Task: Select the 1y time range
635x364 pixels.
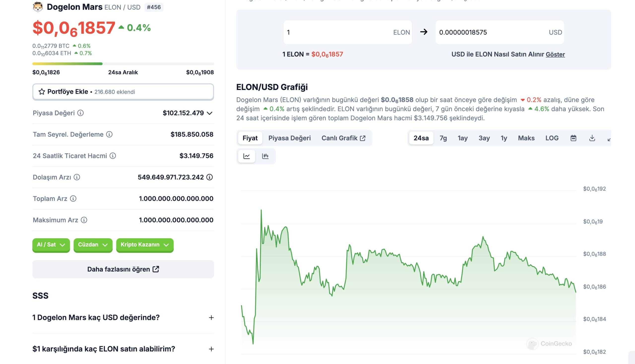Action: pyautogui.click(x=504, y=138)
